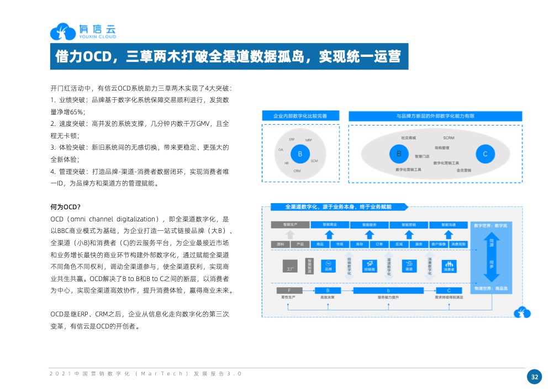Image resolution: width=549 pixels, height=392 pixels.
Task: Click the long blue b bar above 服务能力提升
Action: (x=388, y=290)
